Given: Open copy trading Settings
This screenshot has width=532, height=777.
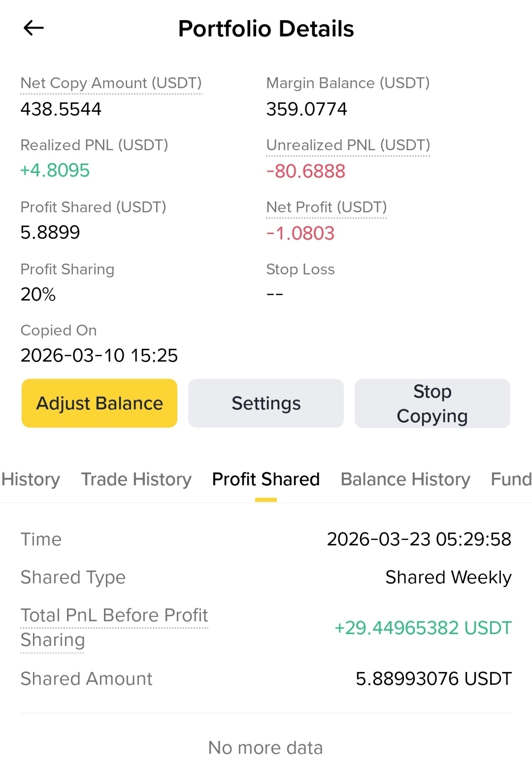Looking at the screenshot, I should tap(266, 403).
